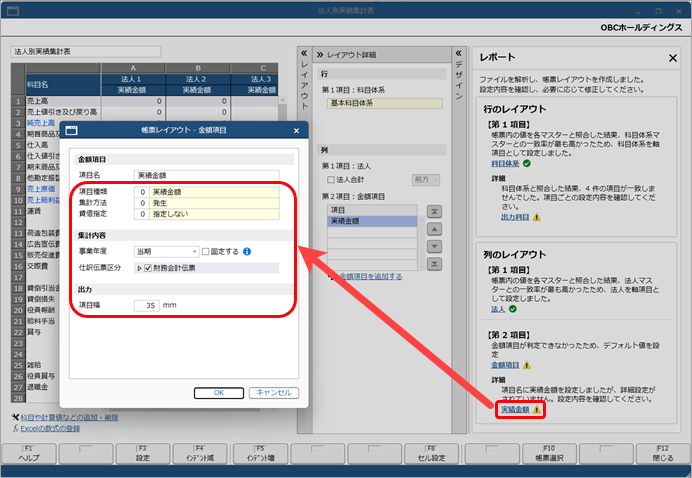This screenshot has width=692, height=478.
Task: Click the window icon in the main title bar
Action: click(x=13, y=11)
